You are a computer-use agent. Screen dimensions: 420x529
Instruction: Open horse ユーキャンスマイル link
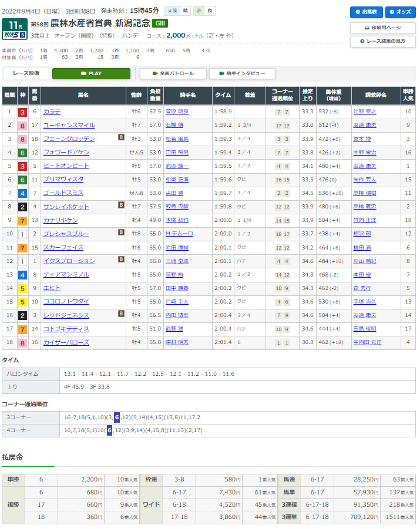coord(69,125)
